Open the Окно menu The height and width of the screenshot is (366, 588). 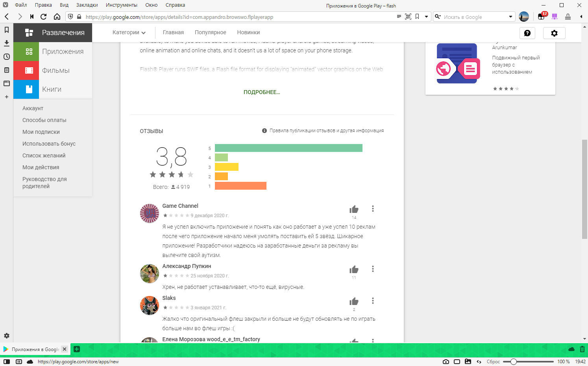(x=152, y=5)
